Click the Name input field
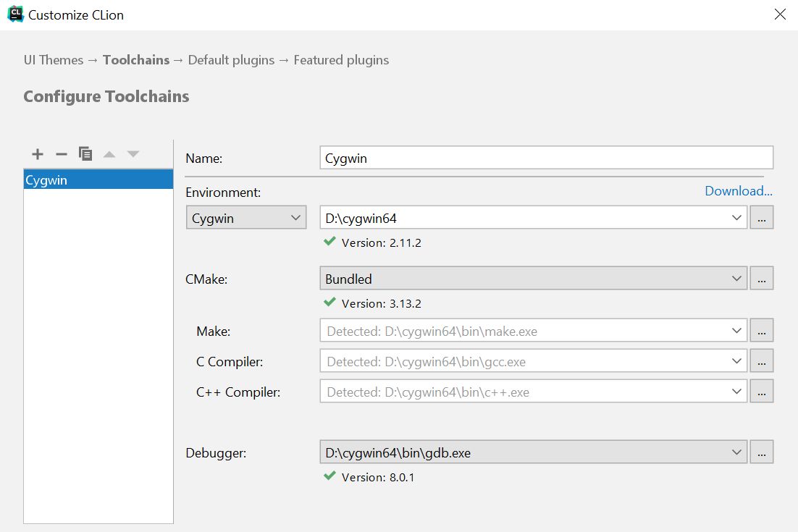The width and height of the screenshot is (798, 532). 547,158
